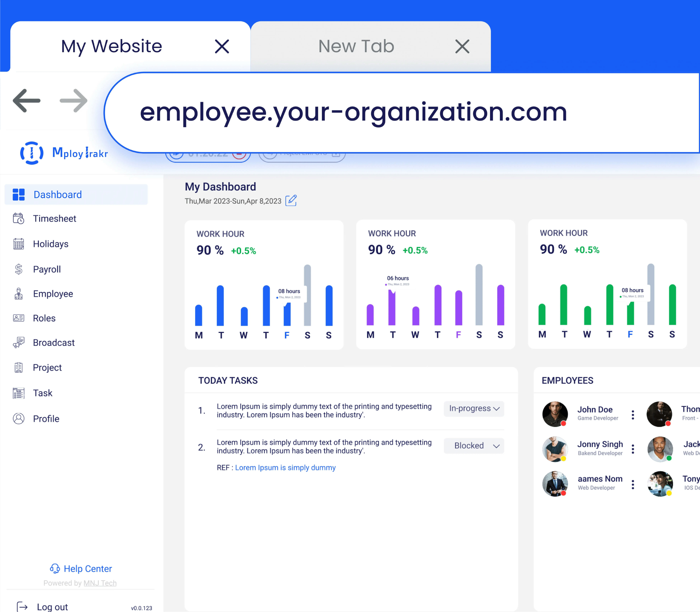700x612 pixels.
Task: Click the date range Thu,Mar 2023-Sun,Apr 8,2023
Action: (x=233, y=201)
